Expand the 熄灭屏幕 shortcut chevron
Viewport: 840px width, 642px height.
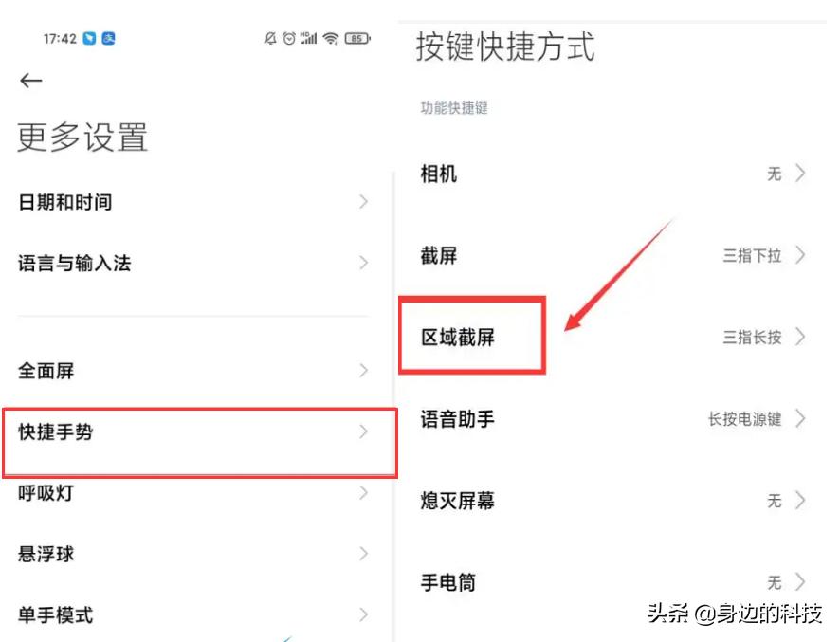tap(803, 501)
